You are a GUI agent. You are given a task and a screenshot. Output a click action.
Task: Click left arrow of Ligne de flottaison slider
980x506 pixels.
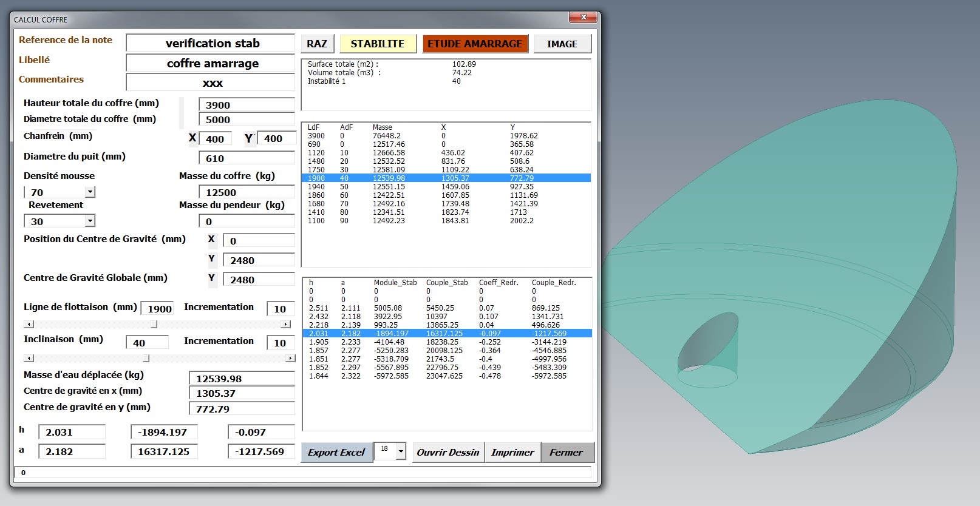[x=29, y=325]
